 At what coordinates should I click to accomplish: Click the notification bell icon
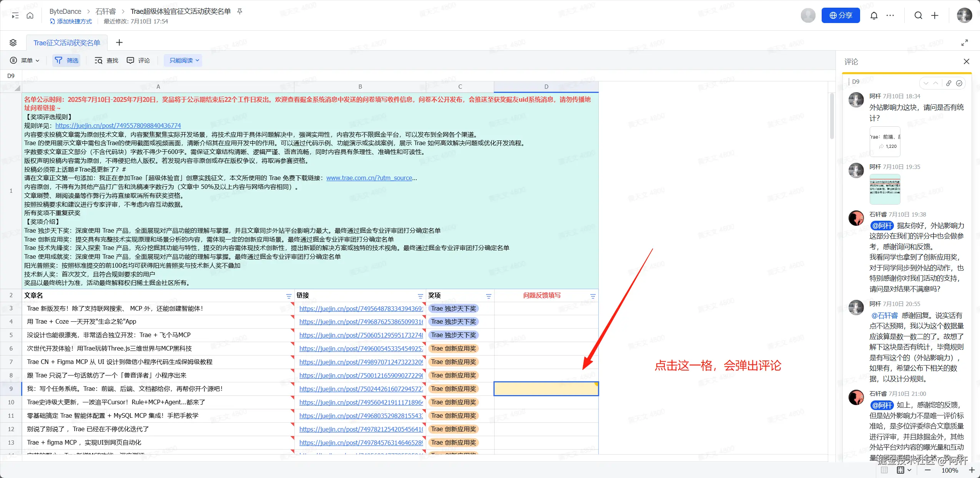pos(874,15)
